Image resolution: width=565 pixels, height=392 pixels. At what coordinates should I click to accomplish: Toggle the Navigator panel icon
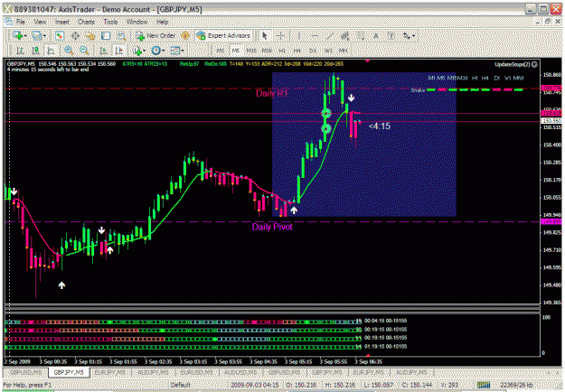(x=90, y=35)
